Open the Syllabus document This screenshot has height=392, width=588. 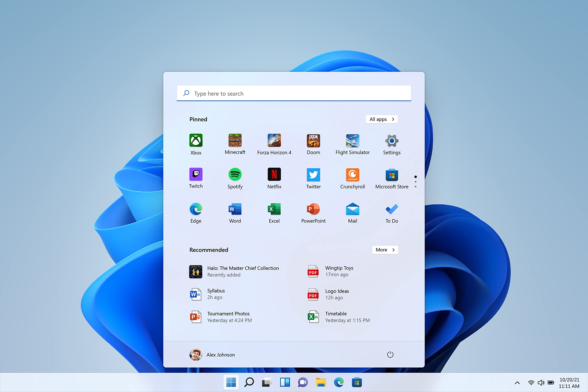216,294
